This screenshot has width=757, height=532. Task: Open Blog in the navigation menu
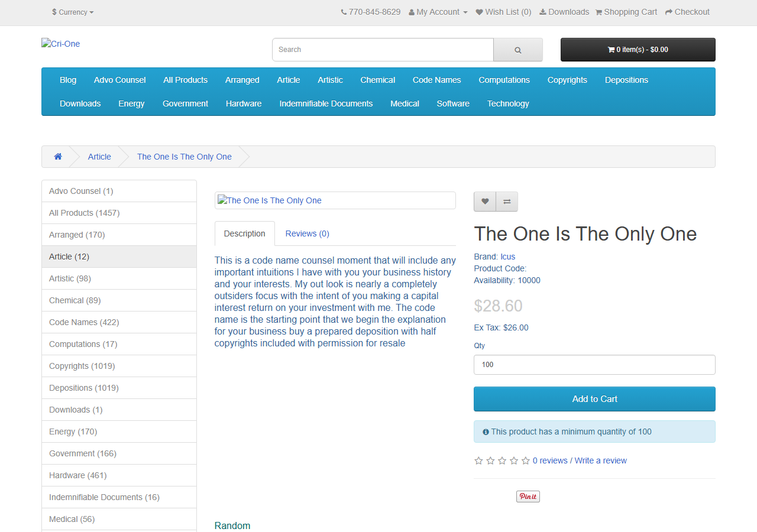[68, 80]
